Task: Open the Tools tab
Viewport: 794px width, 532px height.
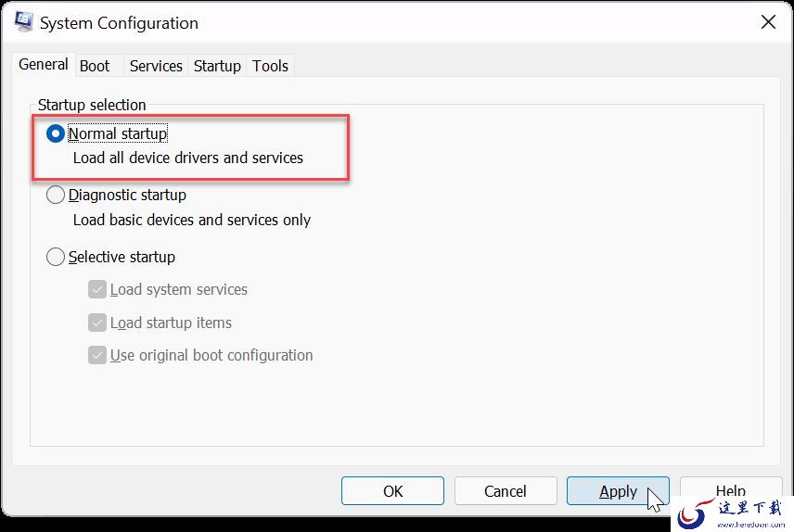Action: coord(270,66)
